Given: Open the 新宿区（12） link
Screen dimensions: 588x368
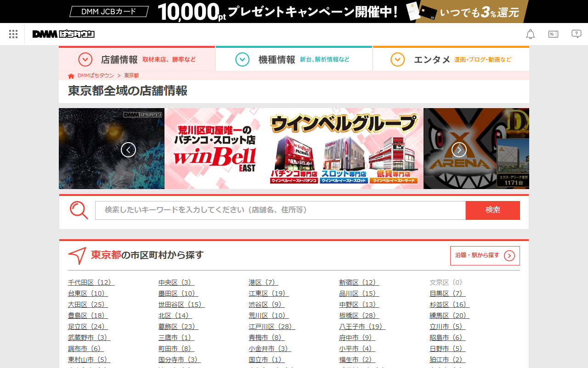Looking at the screenshot, I should click(x=359, y=282).
